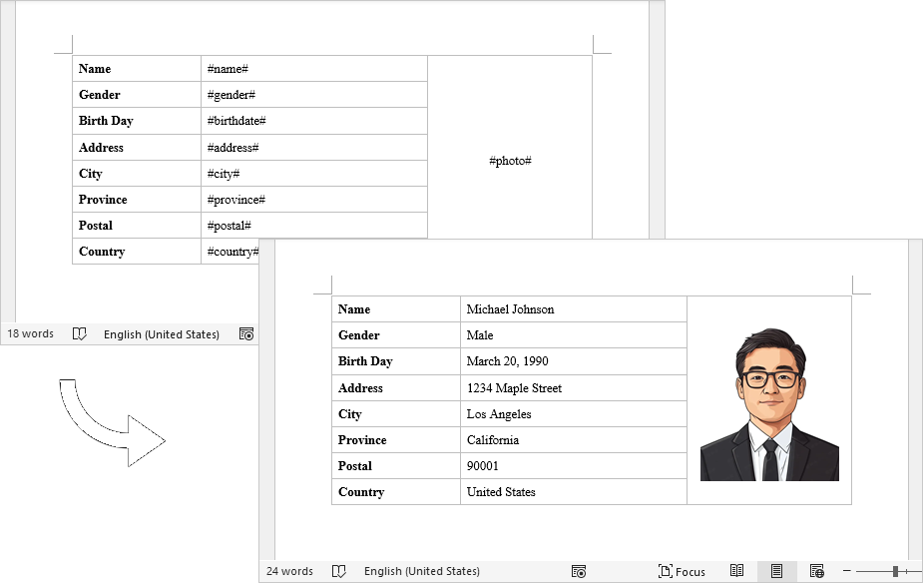Switch to Read Mode view icon
The height and width of the screenshot is (583, 924).
[736, 571]
